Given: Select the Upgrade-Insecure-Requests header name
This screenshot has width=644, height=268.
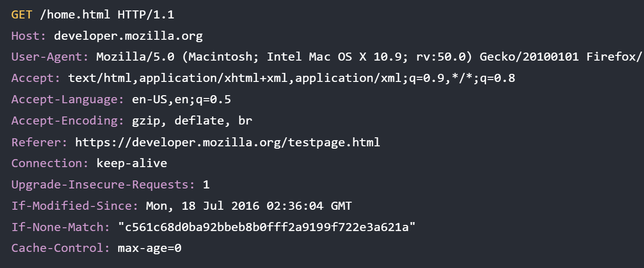Looking at the screenshot, I should coord(103,185).
